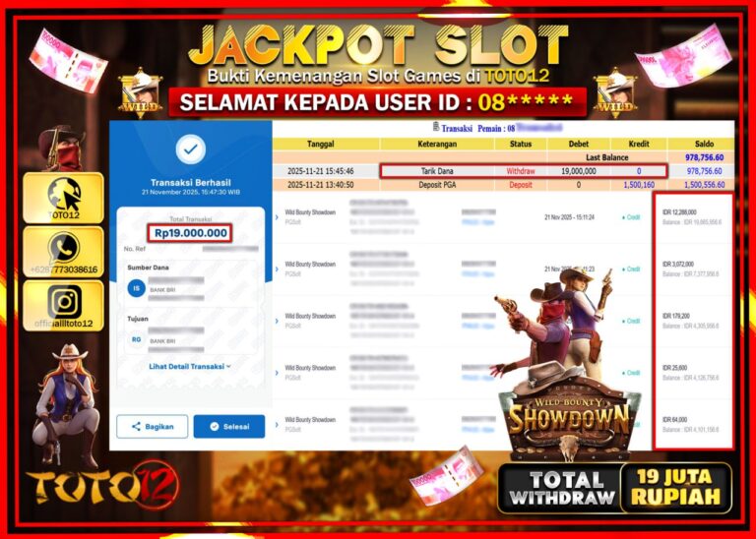Screen dimensions: 756x539
Task: Click the right Wild cowgirl badge
Action: pos(615,93)
